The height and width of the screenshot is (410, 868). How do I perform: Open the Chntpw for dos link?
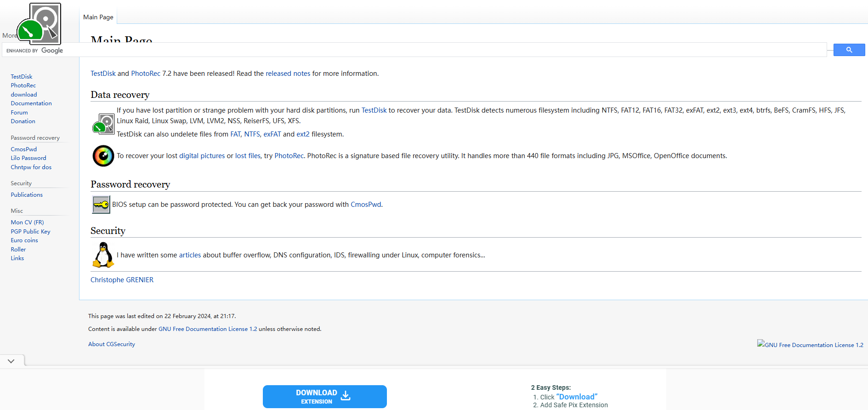(x=31, y=167)
